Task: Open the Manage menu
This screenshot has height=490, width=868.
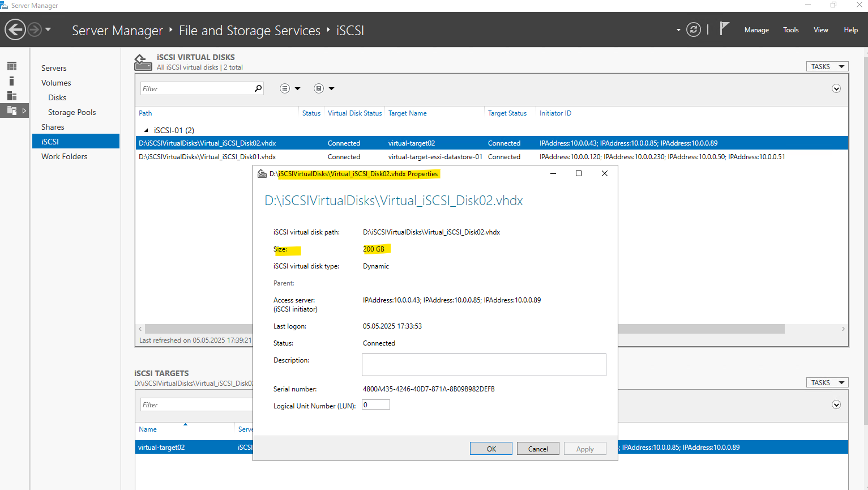Action: 756,30
